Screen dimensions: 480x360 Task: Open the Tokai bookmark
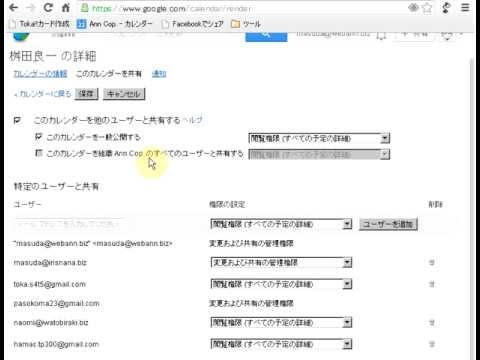[40, 24]
